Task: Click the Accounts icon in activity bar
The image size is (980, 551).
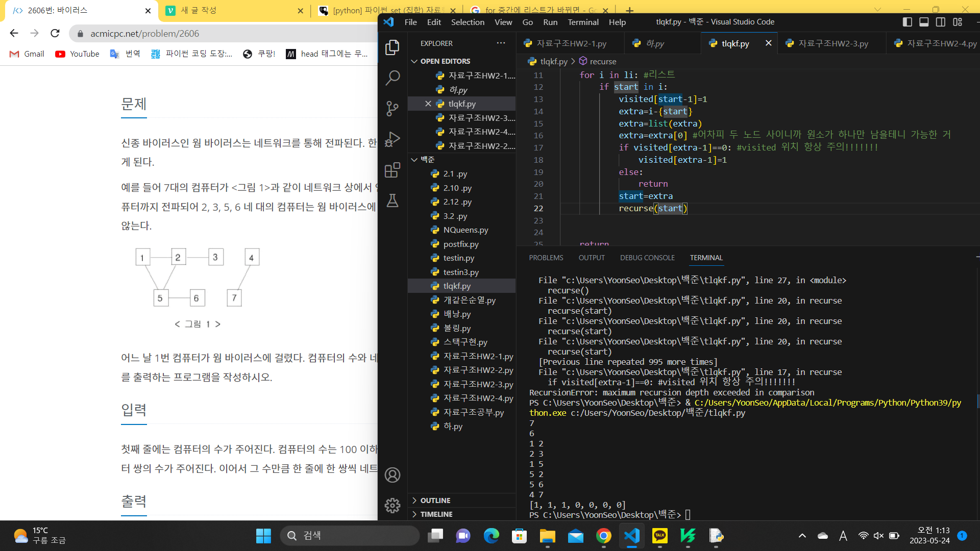Action: (392, 475)
